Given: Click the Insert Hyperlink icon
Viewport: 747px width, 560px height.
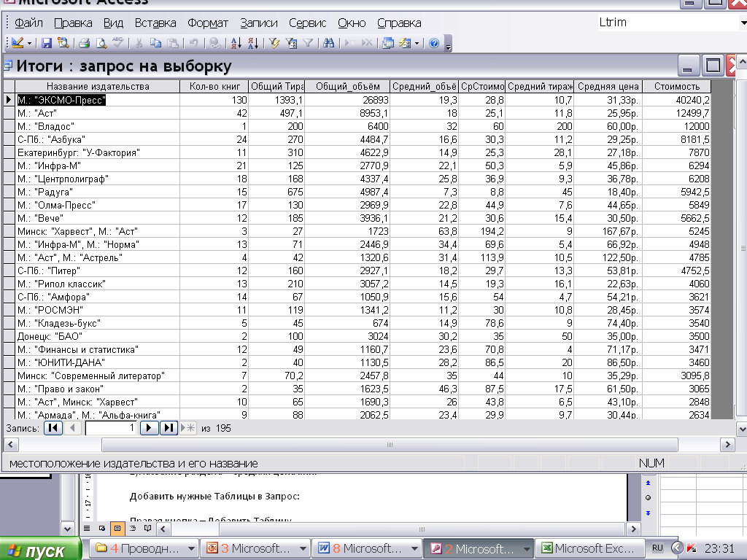Looking at the screenshot, I should click(215, 43).
